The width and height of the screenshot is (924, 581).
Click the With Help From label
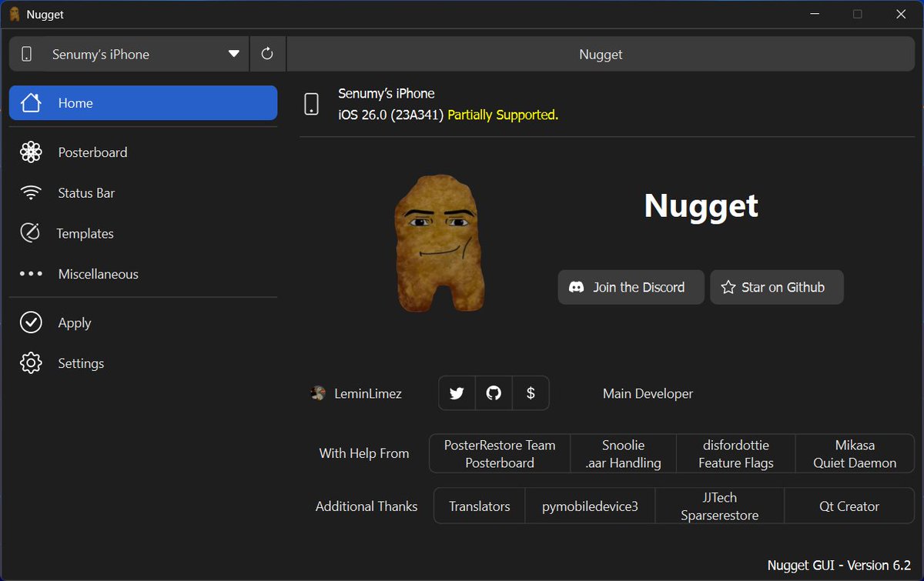(x=364, y=453)
